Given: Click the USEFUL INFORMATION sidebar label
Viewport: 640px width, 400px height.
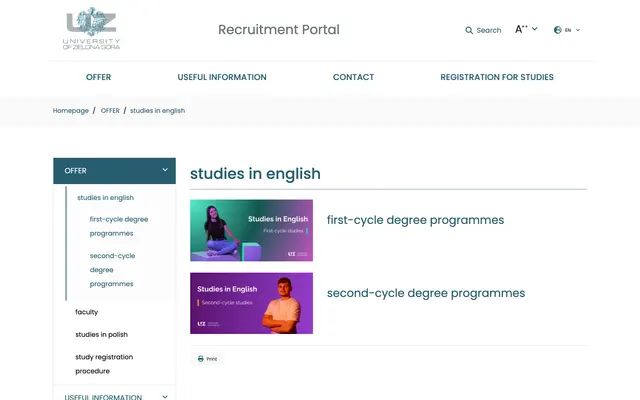Looking at the screenshot, I should [103, 397].
